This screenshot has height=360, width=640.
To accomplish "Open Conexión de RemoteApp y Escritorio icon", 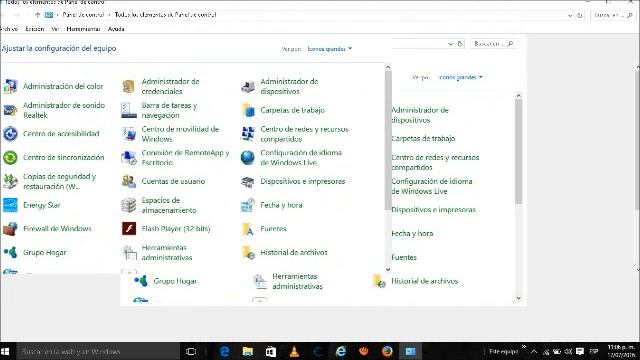I will [129, 158].
